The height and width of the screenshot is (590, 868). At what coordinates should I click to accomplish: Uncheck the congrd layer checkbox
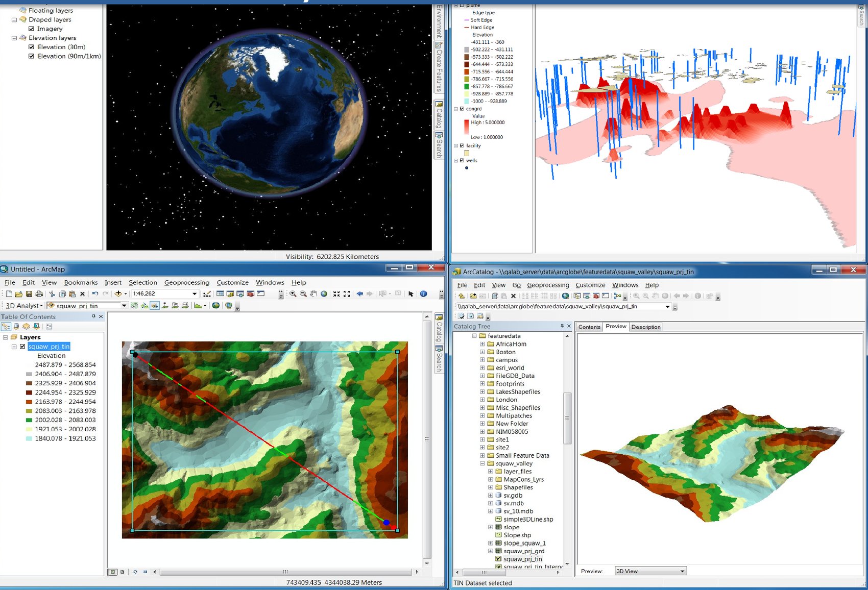[462, 109]
